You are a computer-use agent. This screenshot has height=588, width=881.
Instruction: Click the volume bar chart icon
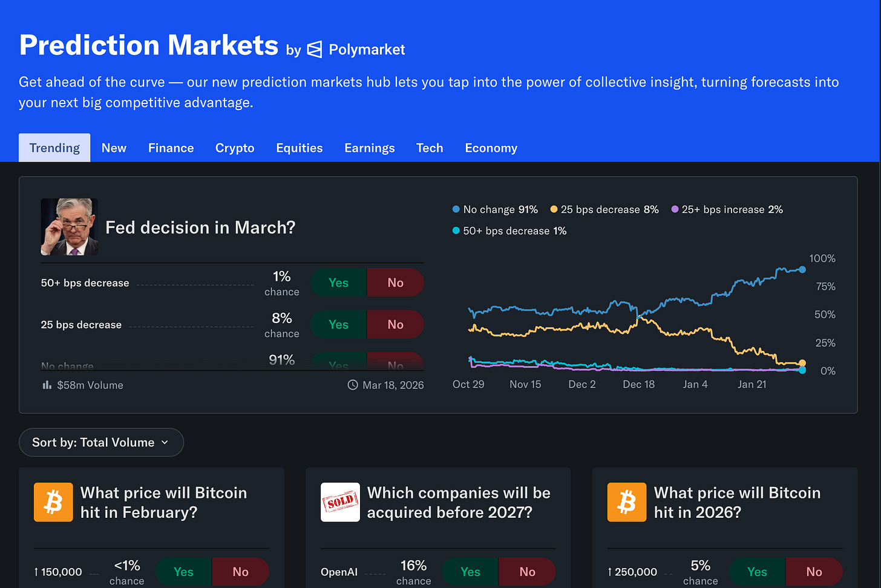47,385
